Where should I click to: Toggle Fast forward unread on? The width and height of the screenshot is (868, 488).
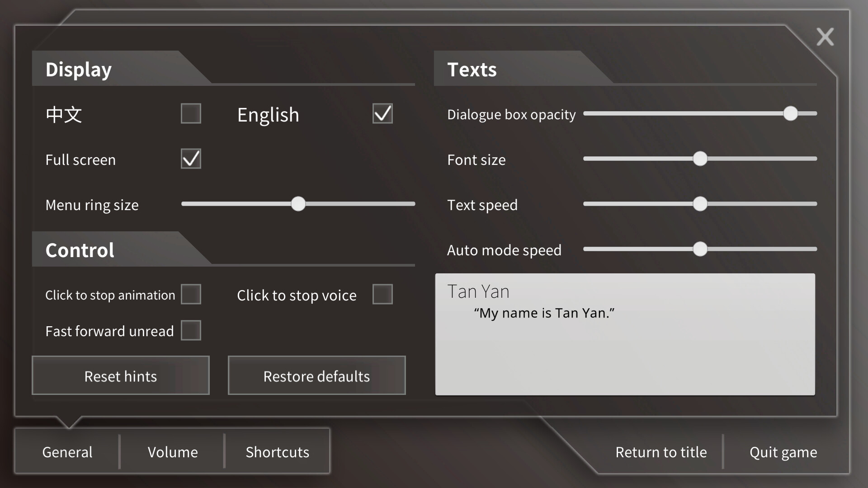click(191, 330)
